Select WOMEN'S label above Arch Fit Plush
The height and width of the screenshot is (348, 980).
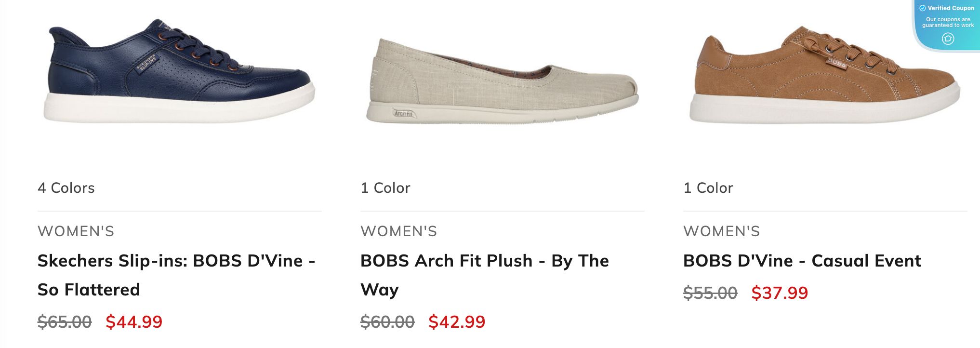(398, 231)
